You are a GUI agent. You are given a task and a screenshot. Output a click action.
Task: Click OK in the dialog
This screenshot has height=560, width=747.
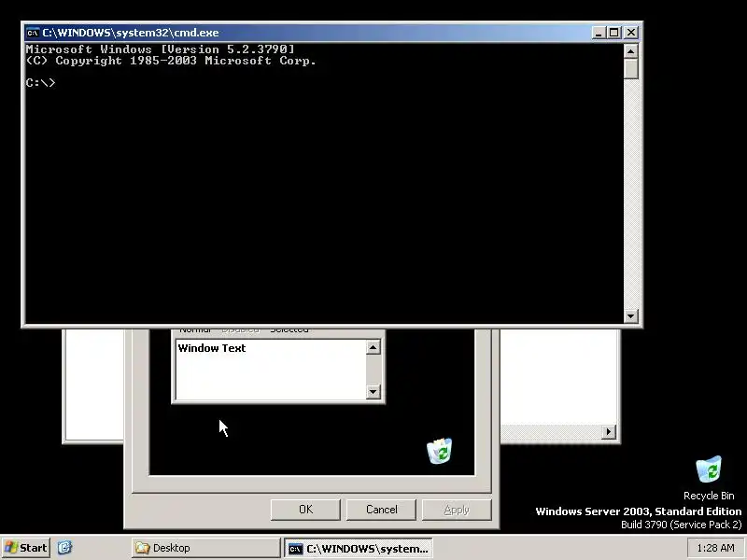(305, 510)
